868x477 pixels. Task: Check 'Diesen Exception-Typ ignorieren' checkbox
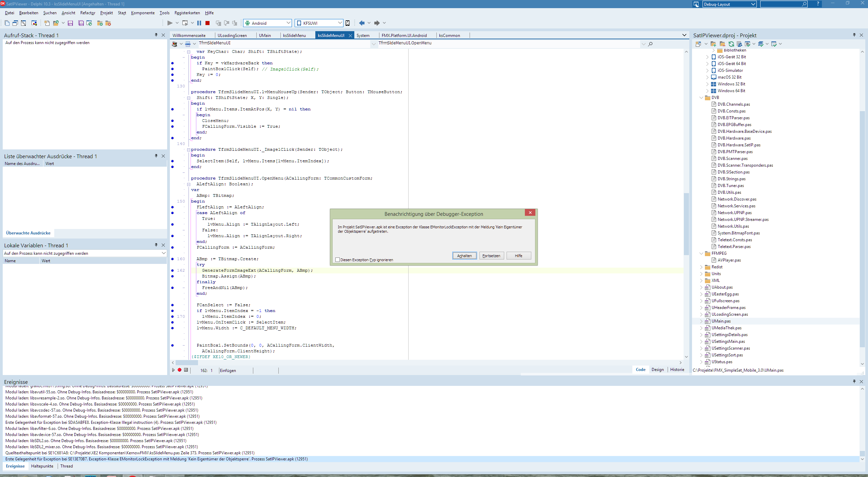click(337, 260)
